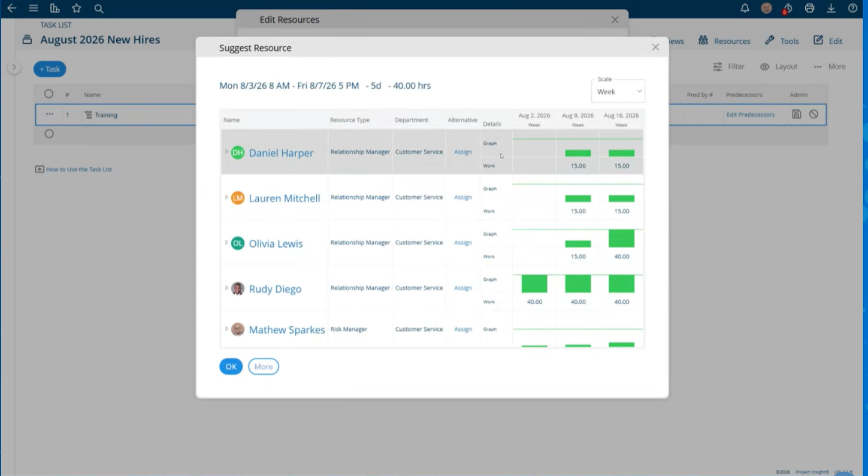Viewport: 868px width, 476px height.
Task: Click the Aug 9, 2026 week column header
Action: [578, 119]
